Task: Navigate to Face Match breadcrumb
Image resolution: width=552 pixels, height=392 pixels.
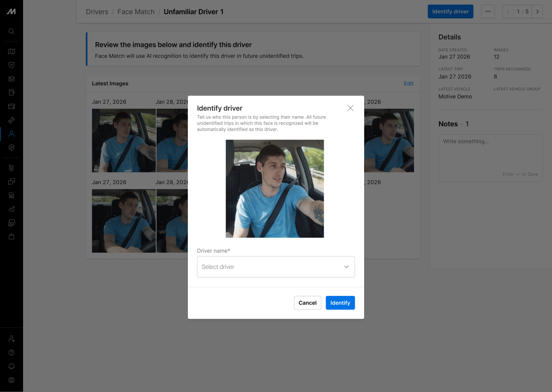Action: tap(136, 12)
